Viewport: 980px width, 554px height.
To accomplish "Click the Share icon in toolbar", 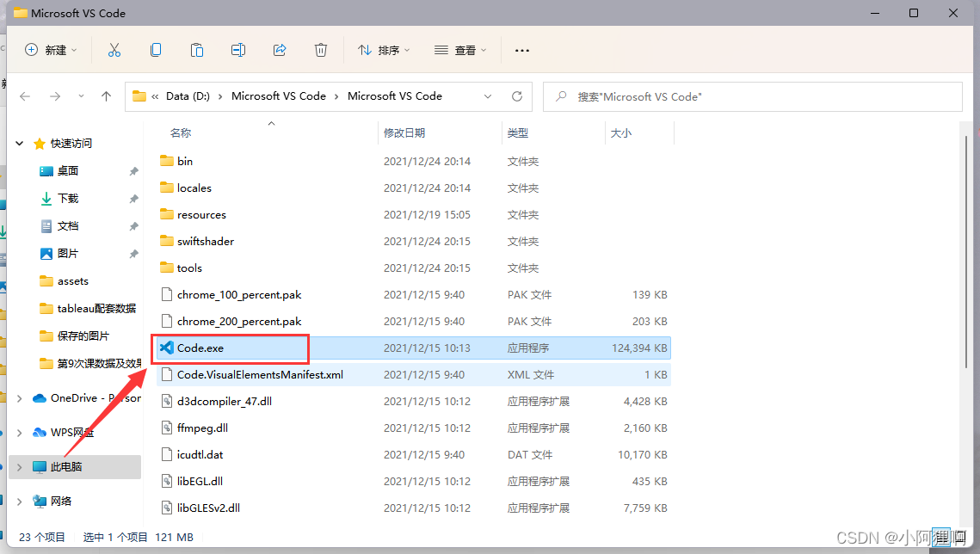I will tap(280, 50).
